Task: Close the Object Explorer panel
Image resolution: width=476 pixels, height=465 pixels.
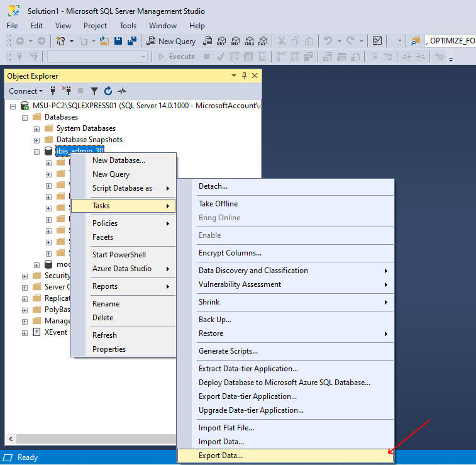Action: [255, 76]
